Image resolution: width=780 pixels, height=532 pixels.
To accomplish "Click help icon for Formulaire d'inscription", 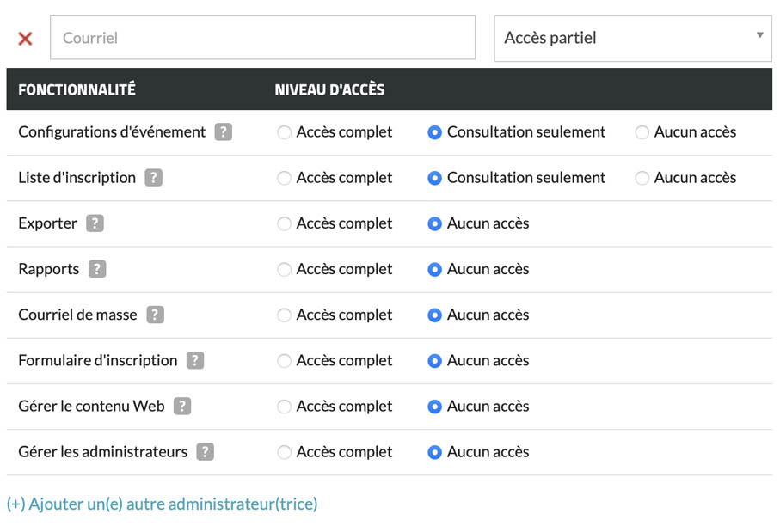I will click(195, 360).
